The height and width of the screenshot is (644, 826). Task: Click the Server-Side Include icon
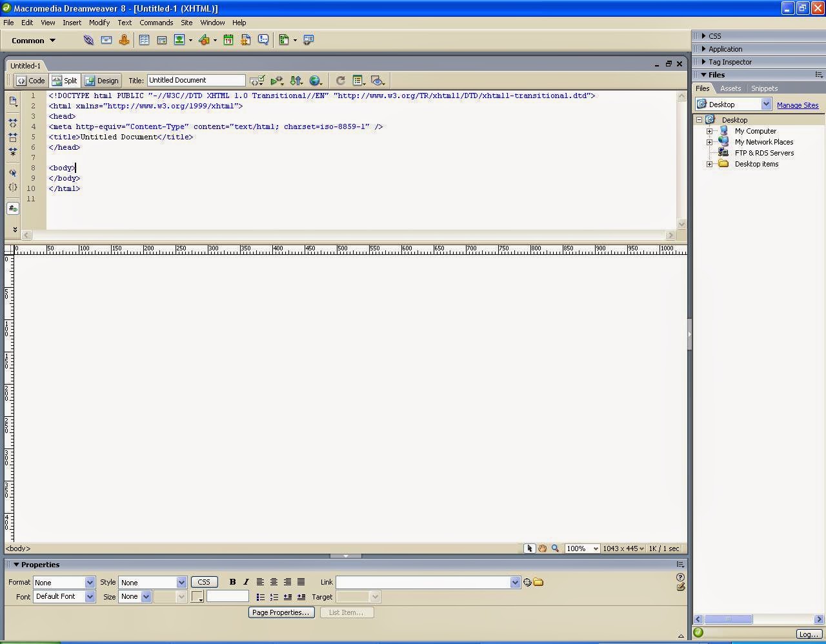point(245,40)
